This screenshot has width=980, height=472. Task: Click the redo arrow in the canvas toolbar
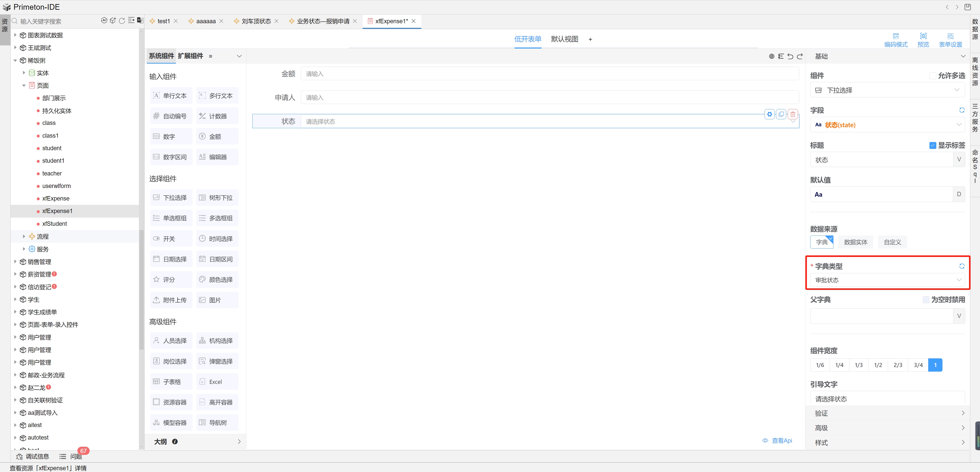(800, 56)
